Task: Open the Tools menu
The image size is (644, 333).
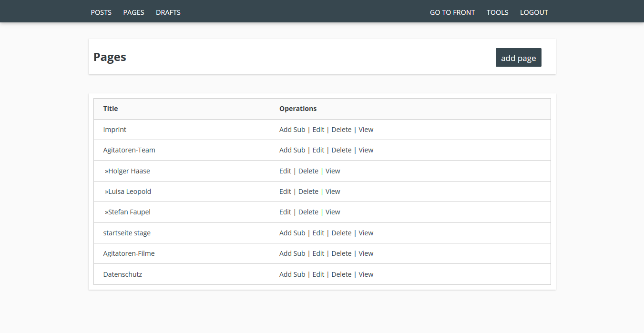Action: [x=497, y=12]
